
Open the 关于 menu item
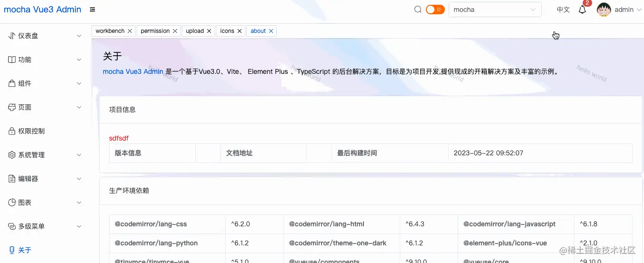click(x=46, y=250)
